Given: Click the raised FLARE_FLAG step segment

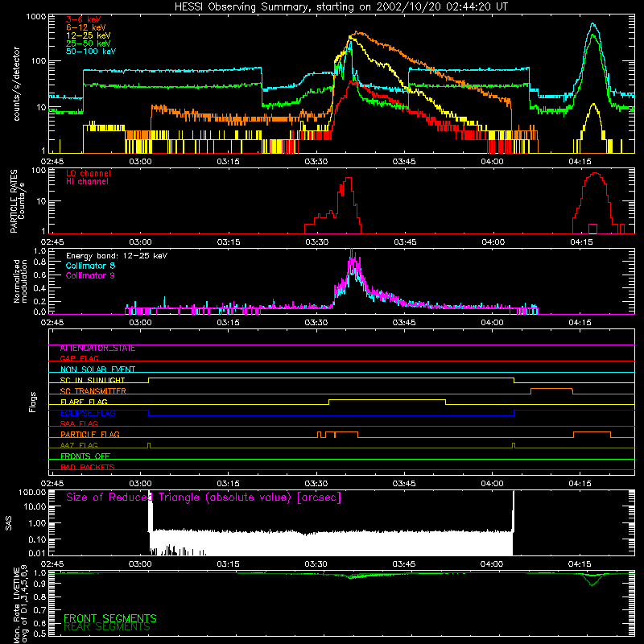Looking at the screenshot, I should coord(387,399).
